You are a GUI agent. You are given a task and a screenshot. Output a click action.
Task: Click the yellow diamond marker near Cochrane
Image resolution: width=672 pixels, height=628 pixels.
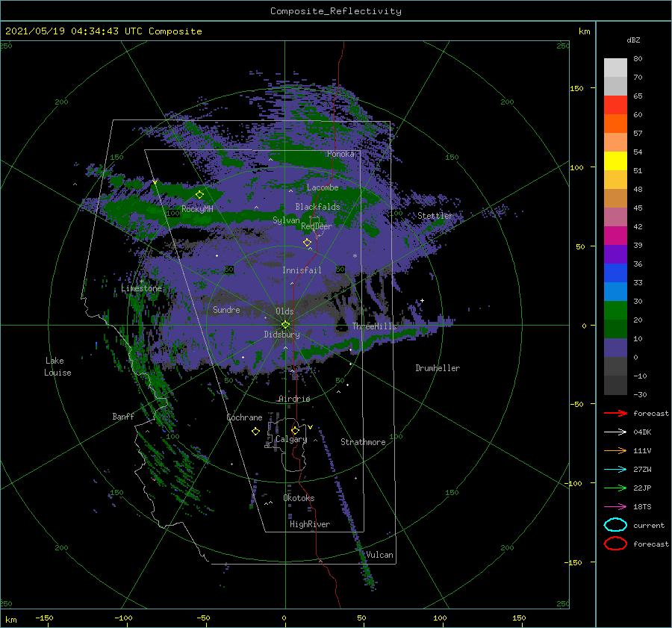pos(255,432)
